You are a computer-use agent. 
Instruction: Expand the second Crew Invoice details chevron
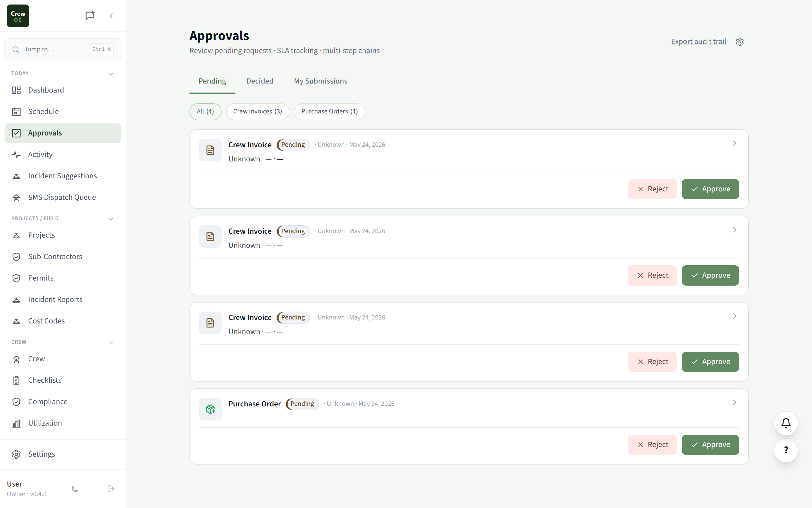tap(734, 230)
